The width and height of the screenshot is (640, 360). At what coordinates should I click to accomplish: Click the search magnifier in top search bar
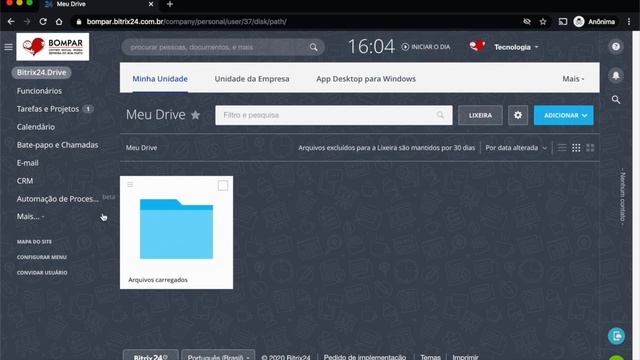pos(313,47)
